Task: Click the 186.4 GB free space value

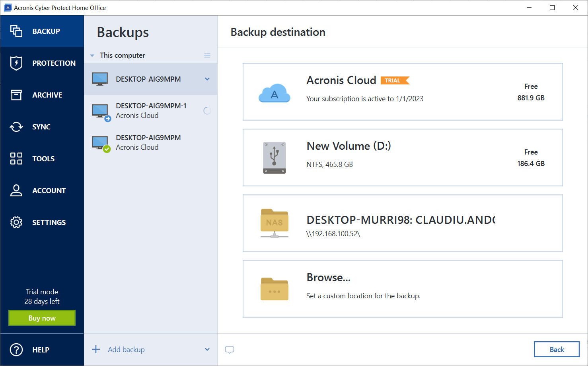Action: pos(531,163)
